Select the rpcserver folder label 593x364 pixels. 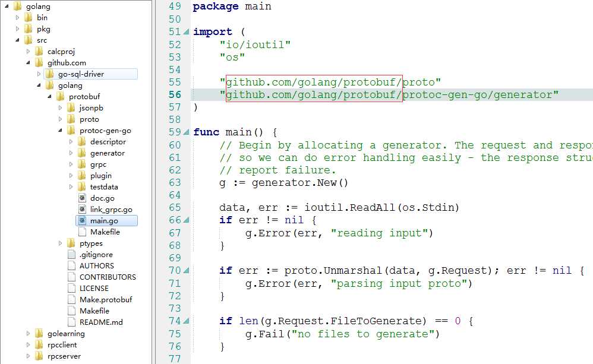tap(64, 356)
